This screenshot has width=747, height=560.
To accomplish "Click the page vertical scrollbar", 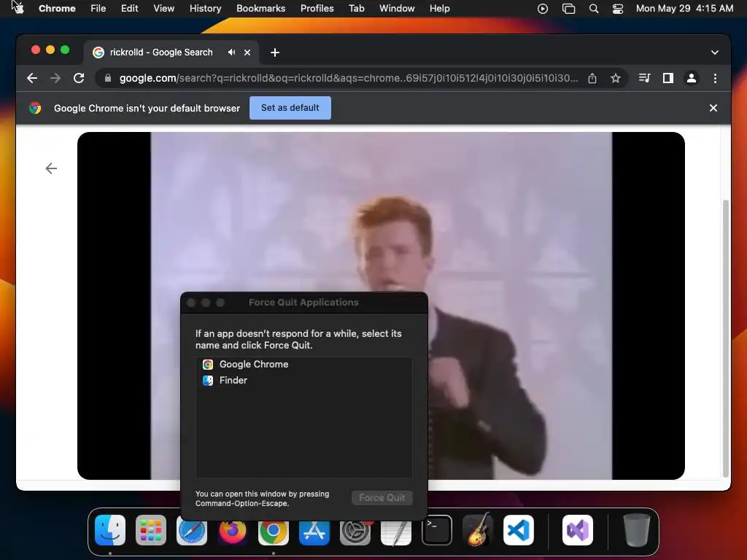I will (726, 338).
